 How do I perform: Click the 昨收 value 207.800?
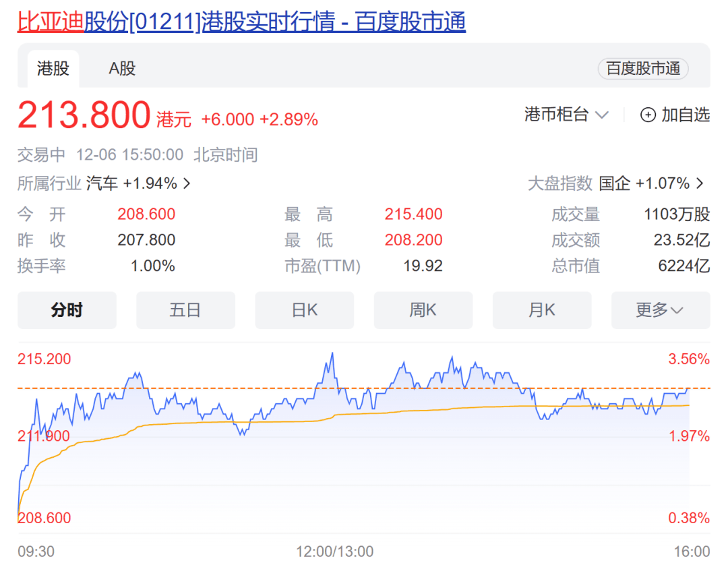pyautogui.click(x=146, y=240)
